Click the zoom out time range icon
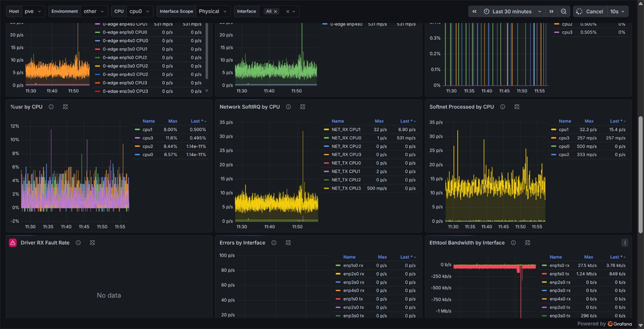Image resolution: width=644 pixels, height=329 pixels. 563,12
